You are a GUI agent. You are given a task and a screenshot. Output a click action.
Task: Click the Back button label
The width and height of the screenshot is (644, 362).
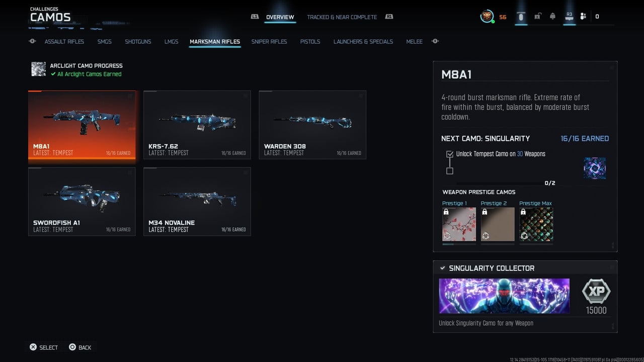coord(85,347)
